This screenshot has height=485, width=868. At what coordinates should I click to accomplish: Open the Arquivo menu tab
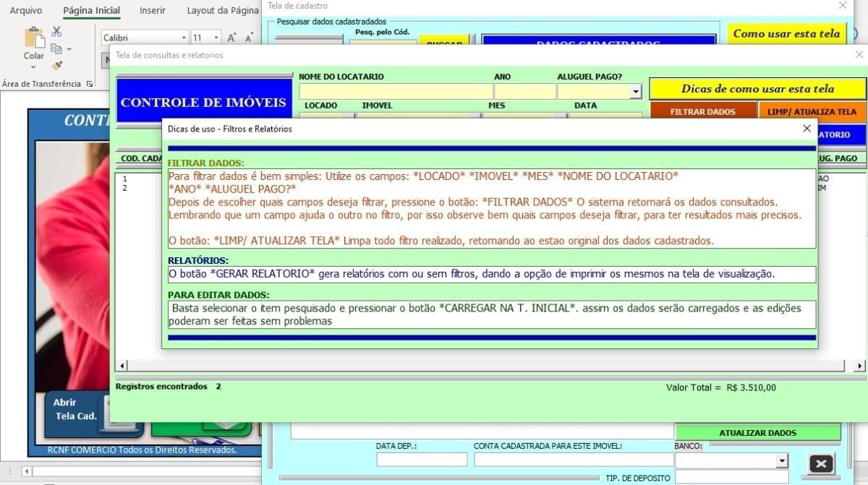(x=25, y=11)
